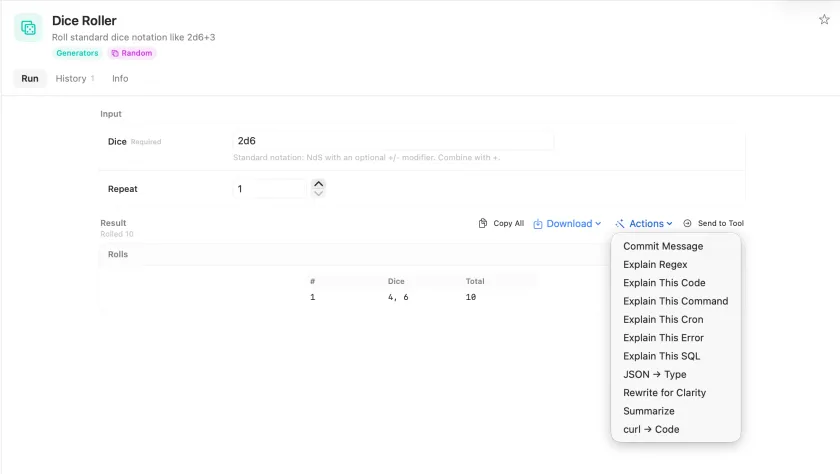The height and width of the screenshot is (474, 840).
Task: Click the row number 1 cell
Action: coord(312,297)
